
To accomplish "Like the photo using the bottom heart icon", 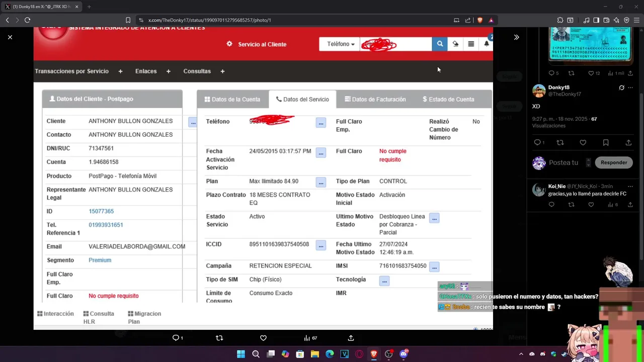I will pos(263,338).
